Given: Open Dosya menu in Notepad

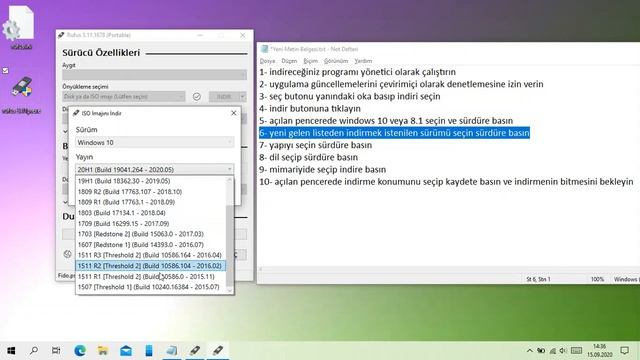Looking at the screenshot, I should tap(267, 61).
